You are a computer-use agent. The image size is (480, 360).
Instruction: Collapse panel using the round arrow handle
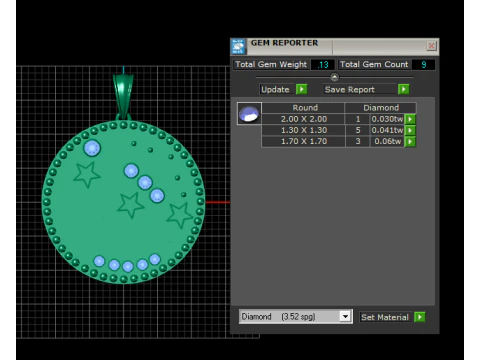coord(334,77)
